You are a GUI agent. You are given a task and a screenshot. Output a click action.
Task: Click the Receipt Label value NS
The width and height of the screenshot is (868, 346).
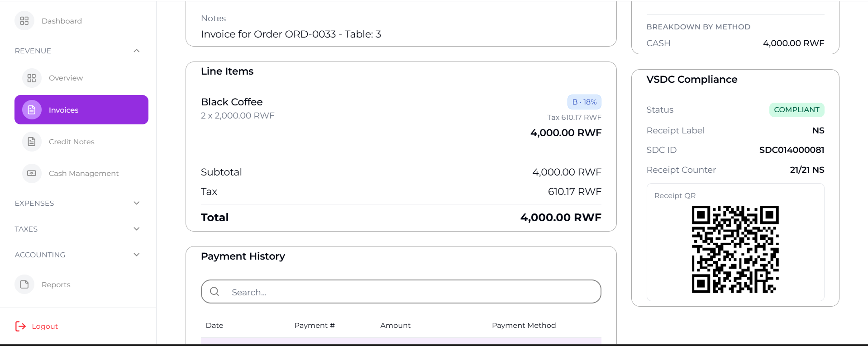[x=818, y=130]
